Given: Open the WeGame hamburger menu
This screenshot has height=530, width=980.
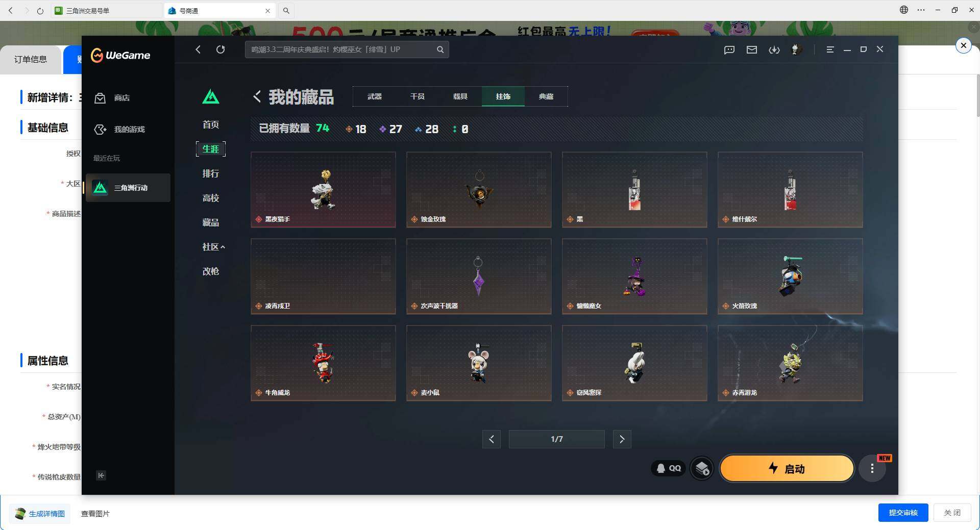Looking at the screenshot, I should (830, 49).
